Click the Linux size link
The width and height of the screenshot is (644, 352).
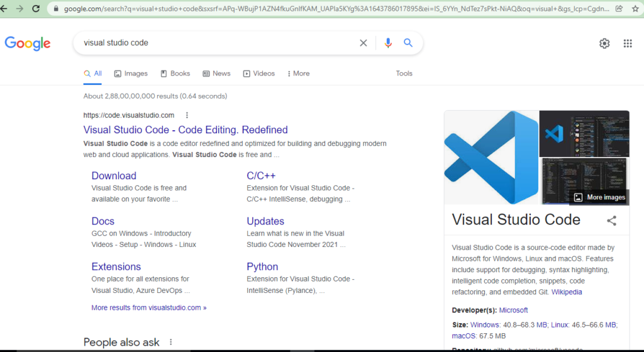click(559, 325)
